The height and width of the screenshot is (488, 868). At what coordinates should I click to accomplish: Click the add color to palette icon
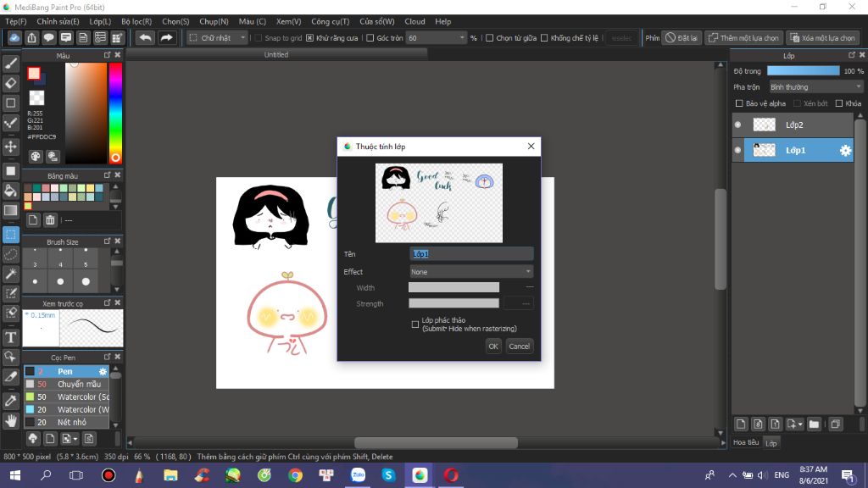coord(33,220)
